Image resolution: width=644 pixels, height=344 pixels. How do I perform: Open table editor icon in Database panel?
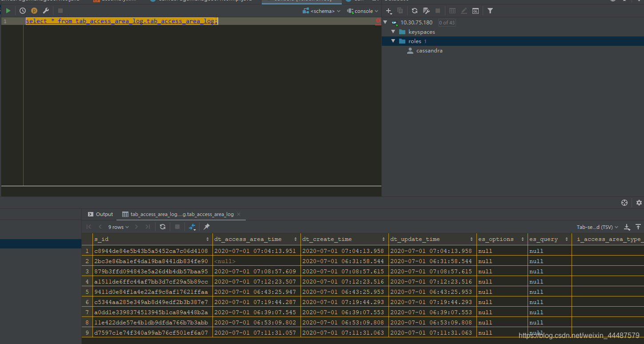[452, 11]
